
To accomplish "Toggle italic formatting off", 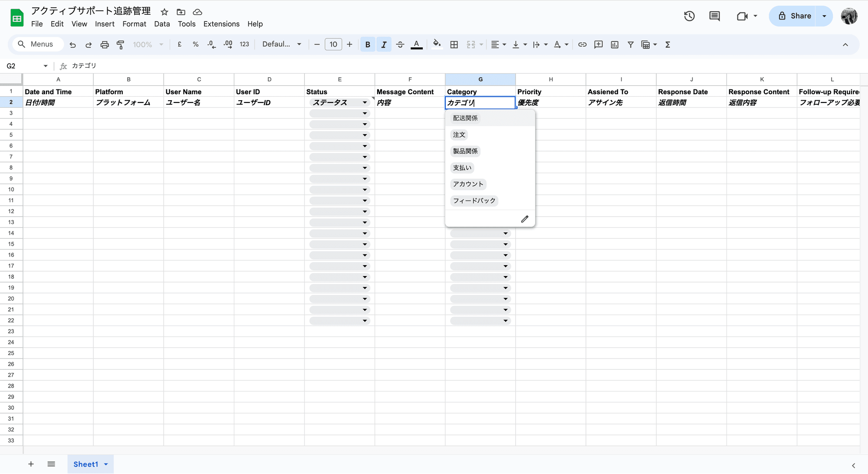I will click(384, 45).
